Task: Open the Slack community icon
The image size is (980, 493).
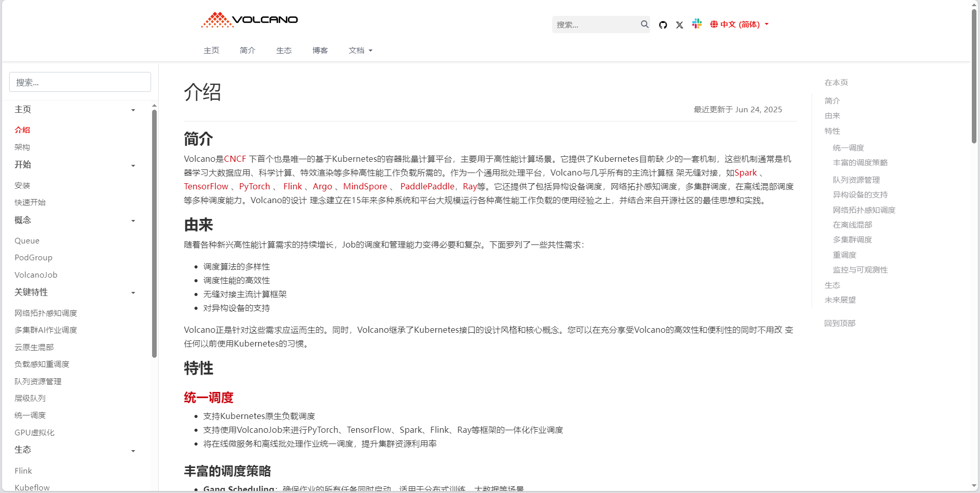Action: click(x=697, y=23)
